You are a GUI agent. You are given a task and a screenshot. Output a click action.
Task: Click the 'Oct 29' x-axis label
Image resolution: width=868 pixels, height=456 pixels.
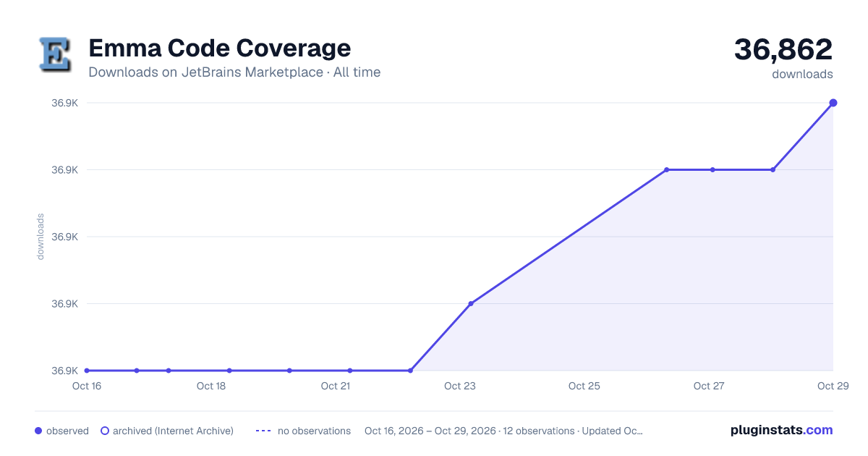point(832,386)
